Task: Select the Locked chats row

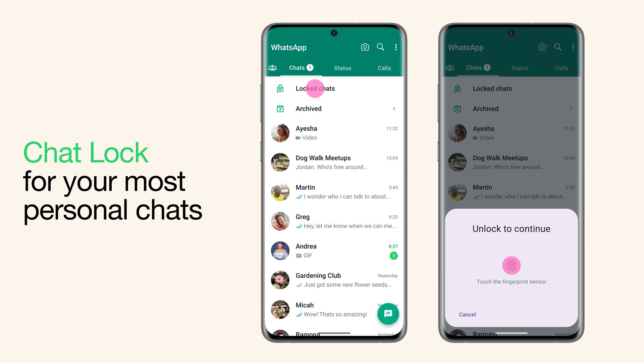Action: coord(332,88)
